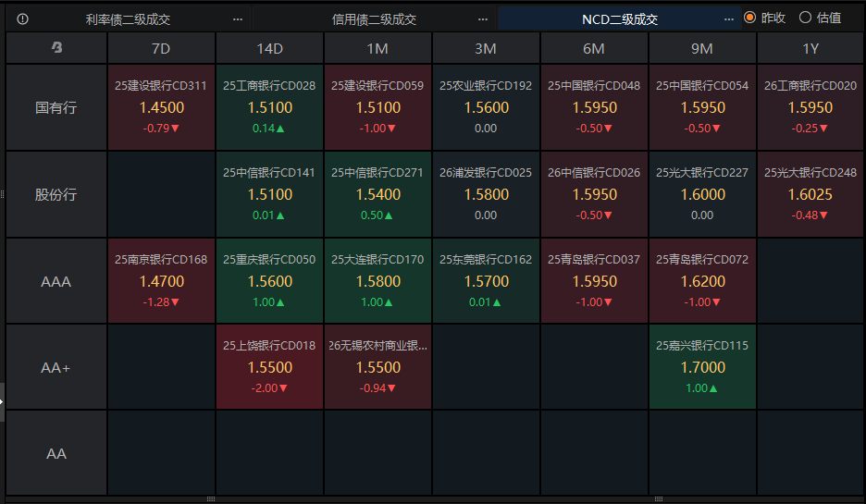
Task: Open the 25建设银行CD311 cell
Action: [x=161, y=107]
